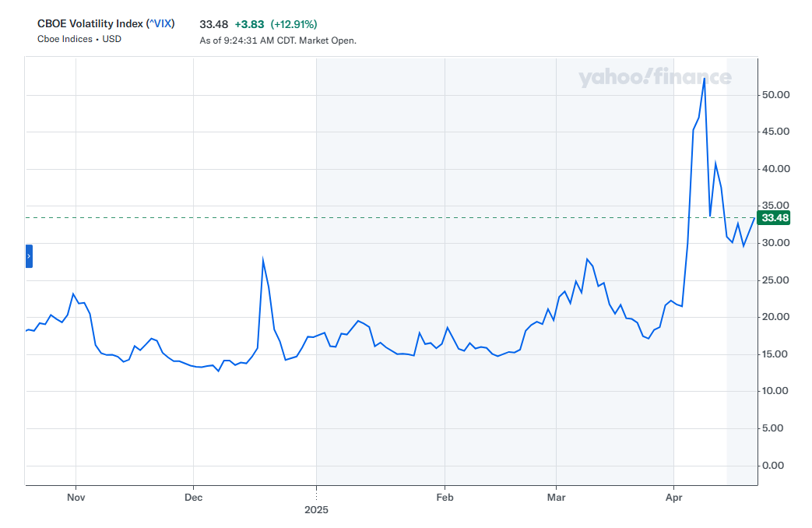
Task: Click the green 33.48 price tag on axis
Action: (x=774, y=217)
